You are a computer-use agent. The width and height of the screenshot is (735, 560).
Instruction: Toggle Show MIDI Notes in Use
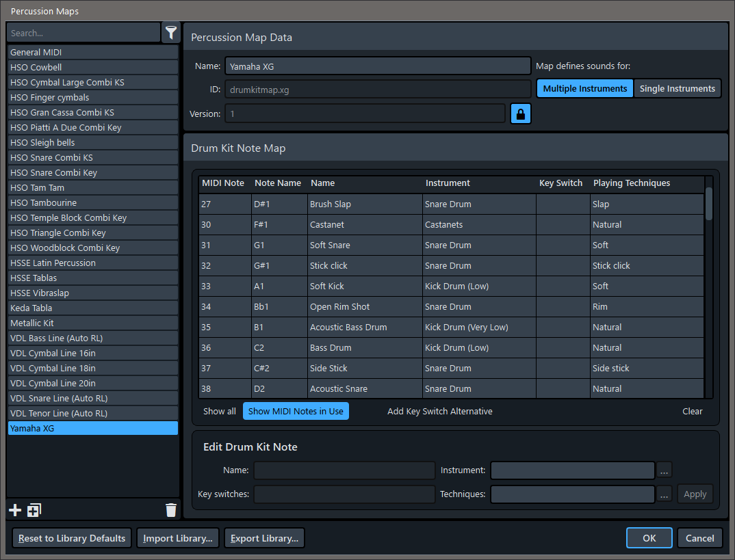pyautogui.click(x=296, y=411)
